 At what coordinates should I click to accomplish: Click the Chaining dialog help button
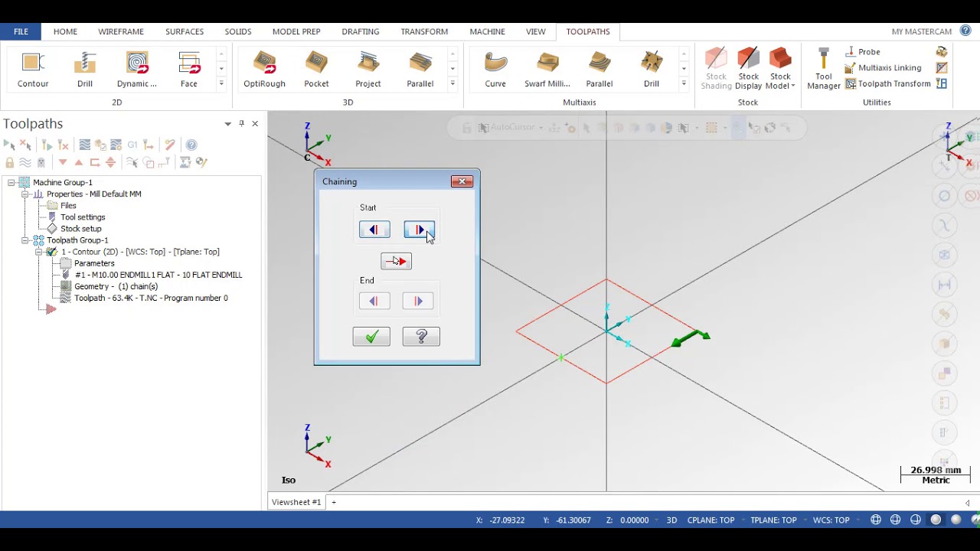tap(421, 337)
